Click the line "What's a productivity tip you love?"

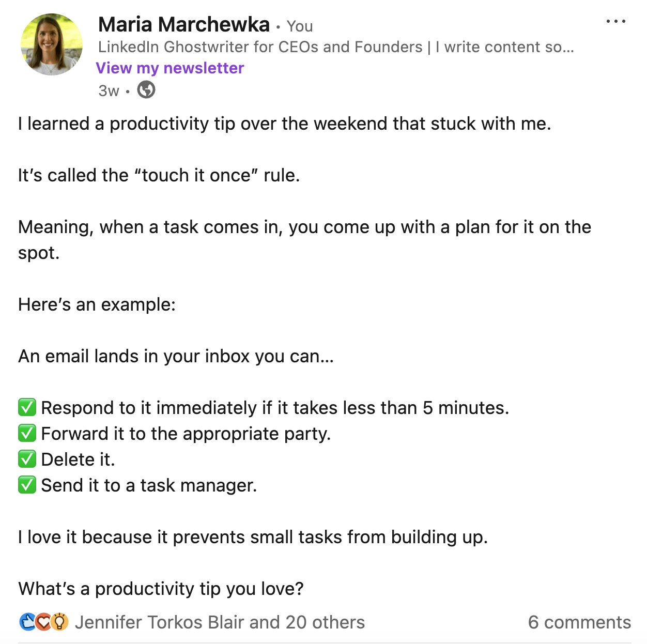[x=161, y=589]
